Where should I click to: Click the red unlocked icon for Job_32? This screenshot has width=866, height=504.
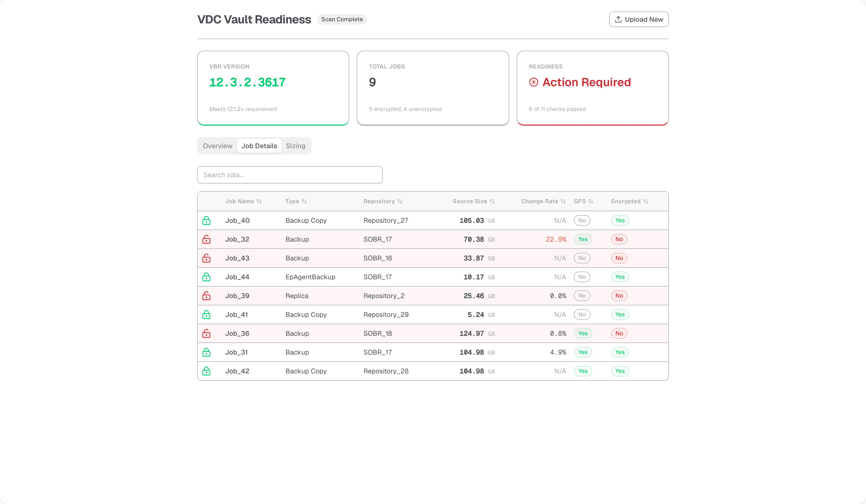tap(206, 239)
